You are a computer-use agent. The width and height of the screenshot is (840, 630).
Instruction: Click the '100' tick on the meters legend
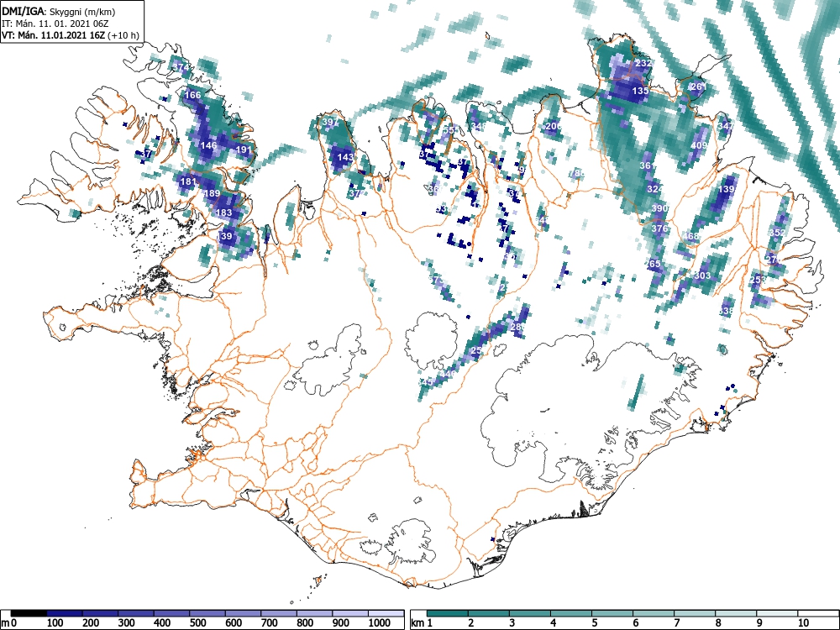coord(55,623)
